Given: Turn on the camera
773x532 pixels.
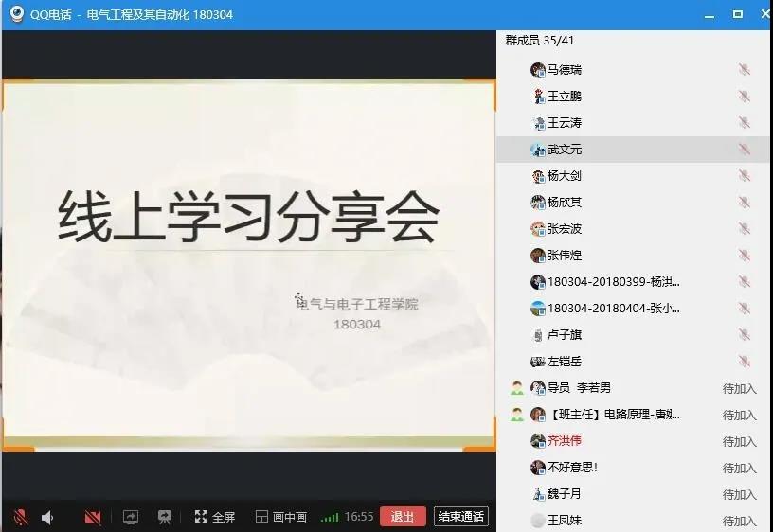Looking at the screenshot, I should (93, 517).
